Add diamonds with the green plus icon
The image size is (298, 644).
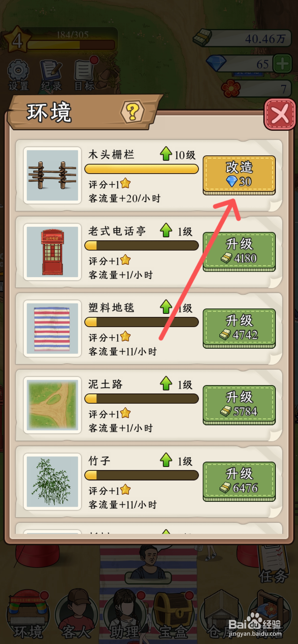(282, 64)
